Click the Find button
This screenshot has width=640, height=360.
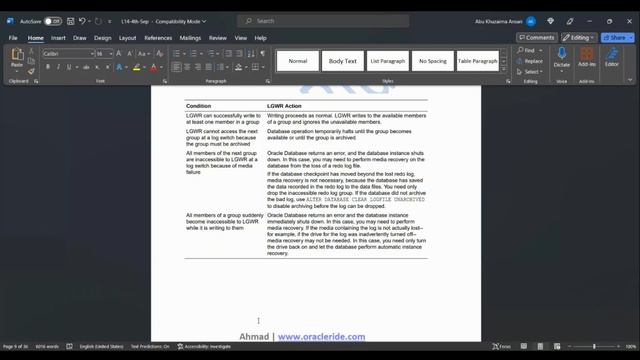click(526, 50)
